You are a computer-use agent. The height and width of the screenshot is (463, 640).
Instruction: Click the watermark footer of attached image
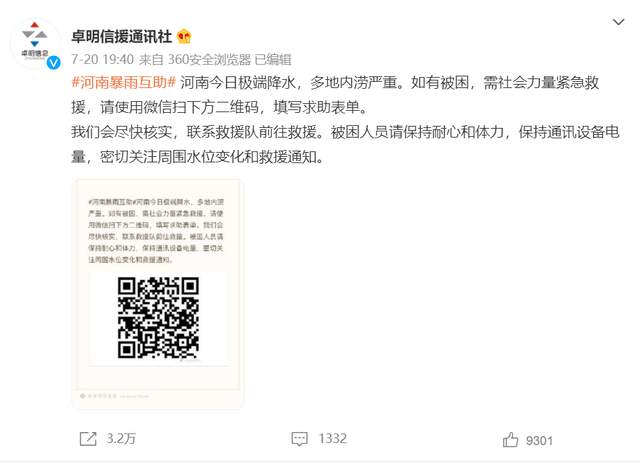pos(115,396)
